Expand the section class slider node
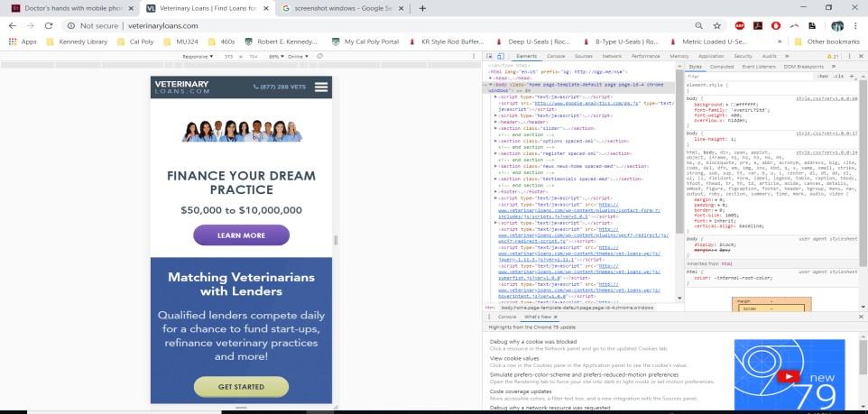 coord(496,128)
